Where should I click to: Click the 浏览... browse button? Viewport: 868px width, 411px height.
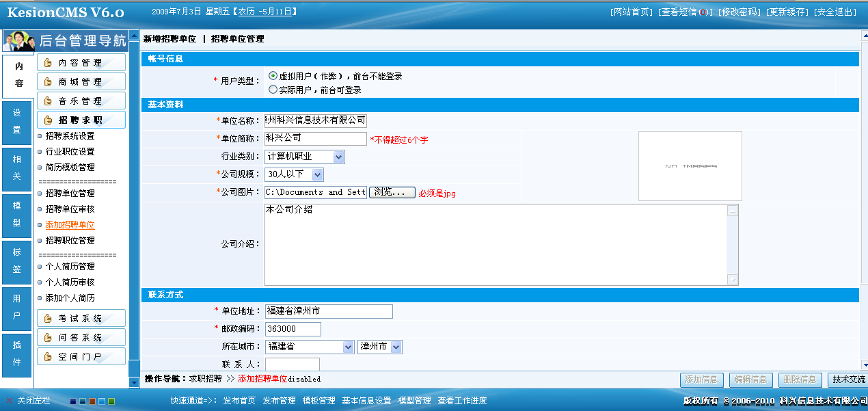(x=392, y=193)
